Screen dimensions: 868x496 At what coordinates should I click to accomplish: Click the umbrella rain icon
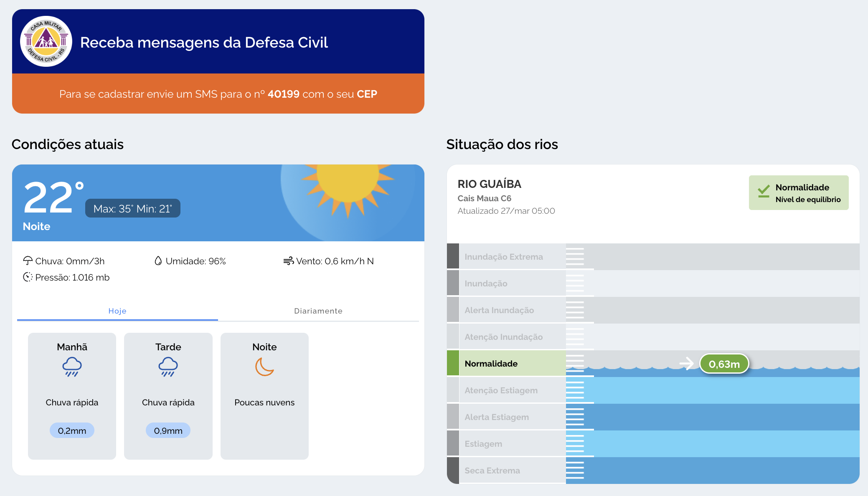coord(28,261)
